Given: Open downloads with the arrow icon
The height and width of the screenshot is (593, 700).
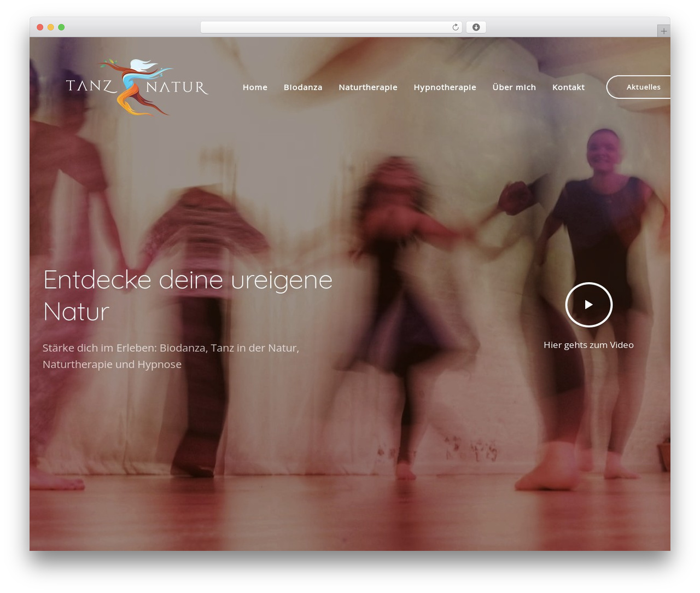Looking at the screenshot, I should (476, 27).
